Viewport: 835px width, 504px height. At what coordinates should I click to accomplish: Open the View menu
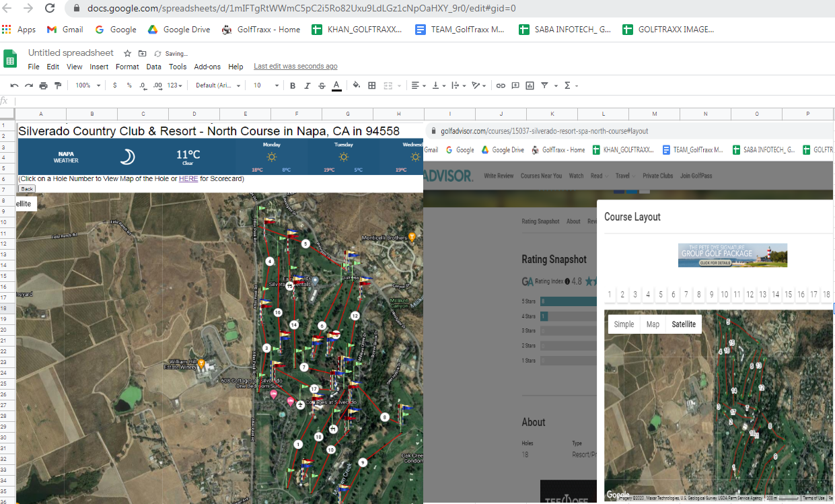click(x=75, y=67)
